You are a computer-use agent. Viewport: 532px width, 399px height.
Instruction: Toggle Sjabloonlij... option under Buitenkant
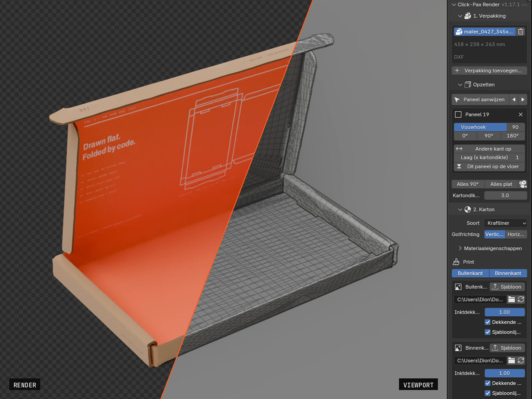487,332
